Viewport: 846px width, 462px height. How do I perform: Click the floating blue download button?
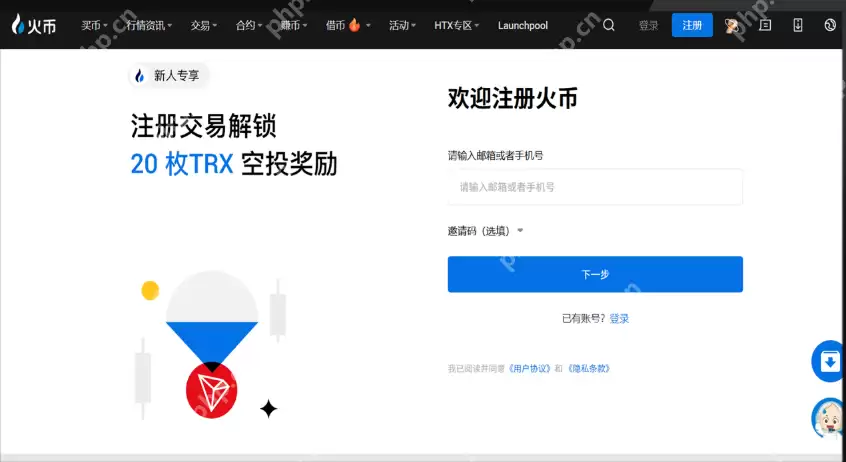[x=830, y=361]
